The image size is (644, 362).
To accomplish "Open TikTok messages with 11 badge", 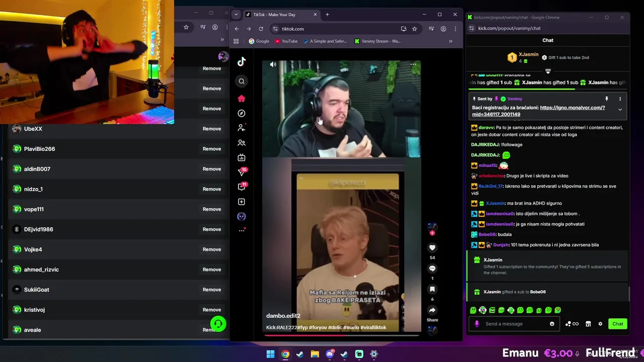I will pyautogui.click(x=242, y=187).
